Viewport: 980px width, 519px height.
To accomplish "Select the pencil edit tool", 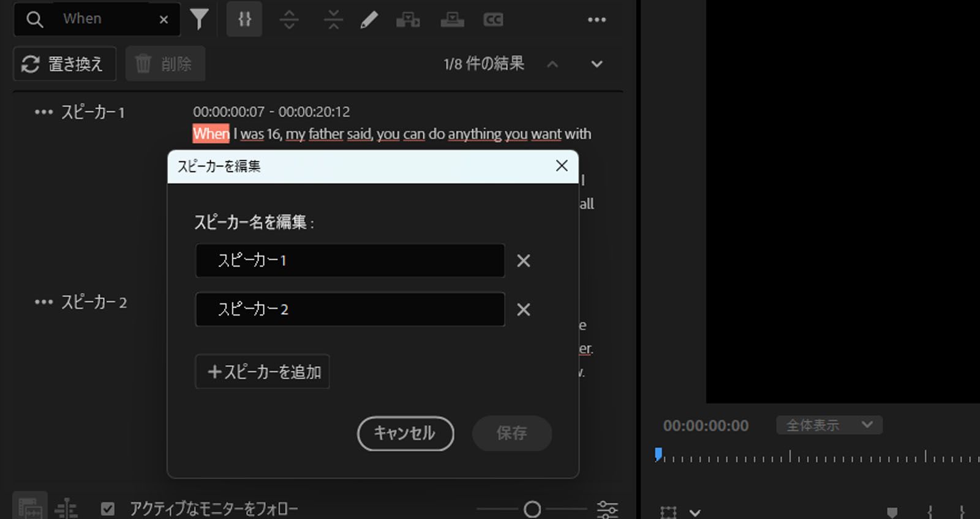I will [369, 20].
